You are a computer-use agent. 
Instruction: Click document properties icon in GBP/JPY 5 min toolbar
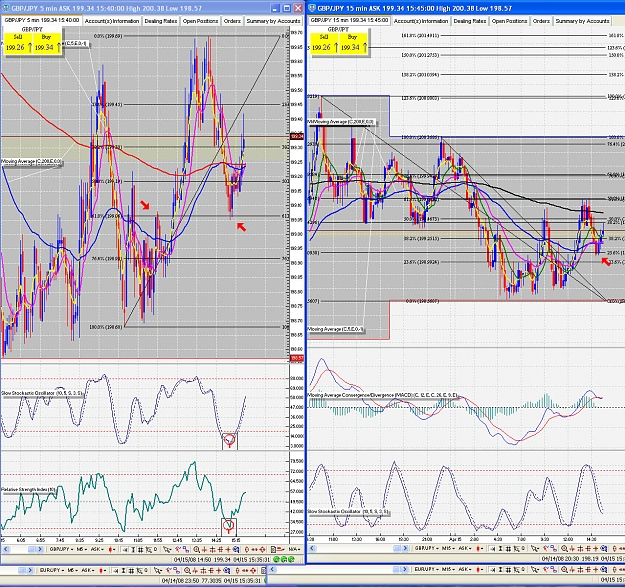coord(273,550)
